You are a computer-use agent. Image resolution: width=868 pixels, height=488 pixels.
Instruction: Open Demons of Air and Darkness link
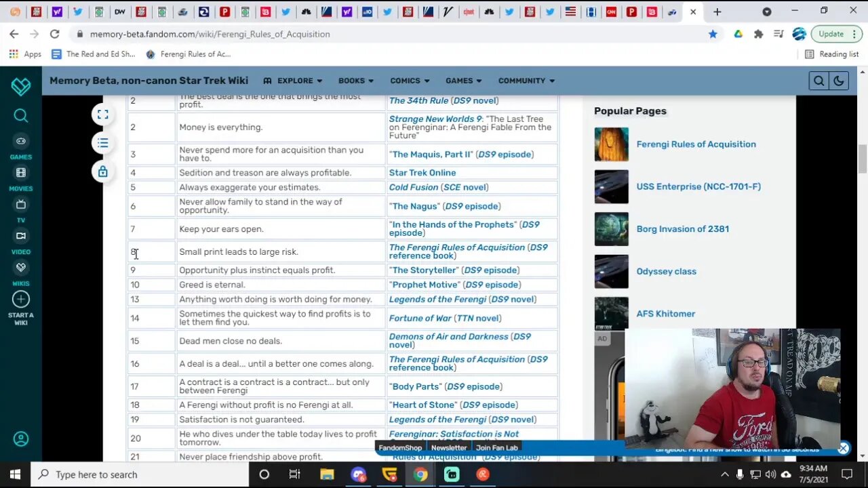448,337
